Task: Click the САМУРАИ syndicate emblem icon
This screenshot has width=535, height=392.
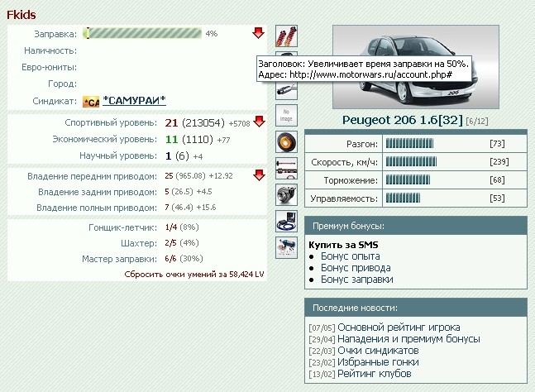Action: 91,102
